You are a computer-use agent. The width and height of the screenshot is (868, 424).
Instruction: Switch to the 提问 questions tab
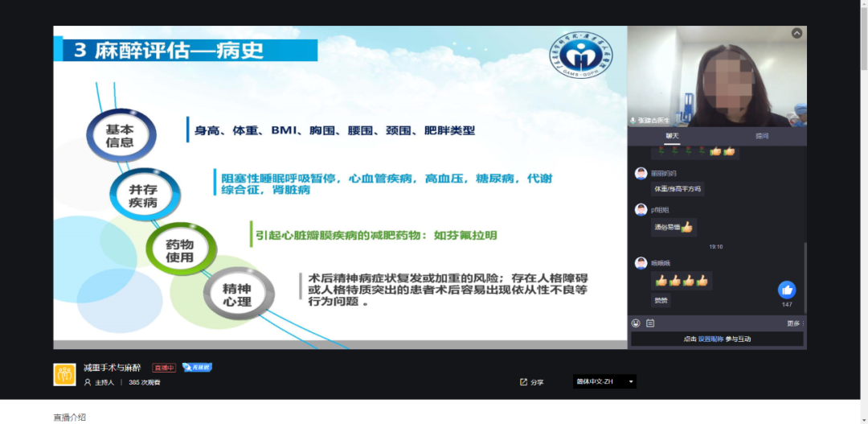point(761,136)
